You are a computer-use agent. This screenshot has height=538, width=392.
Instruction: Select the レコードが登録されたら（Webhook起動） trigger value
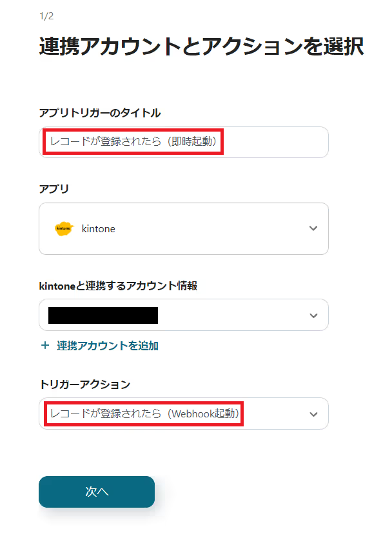click(x=144, y=414)
